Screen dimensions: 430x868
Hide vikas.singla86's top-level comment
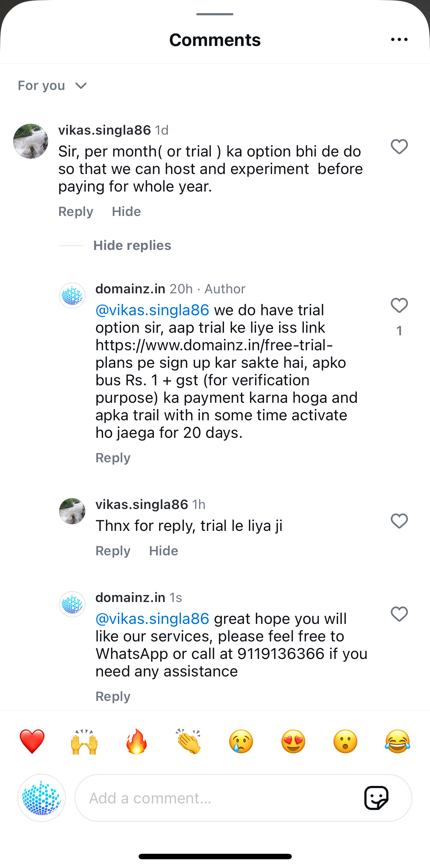point(126,212)
